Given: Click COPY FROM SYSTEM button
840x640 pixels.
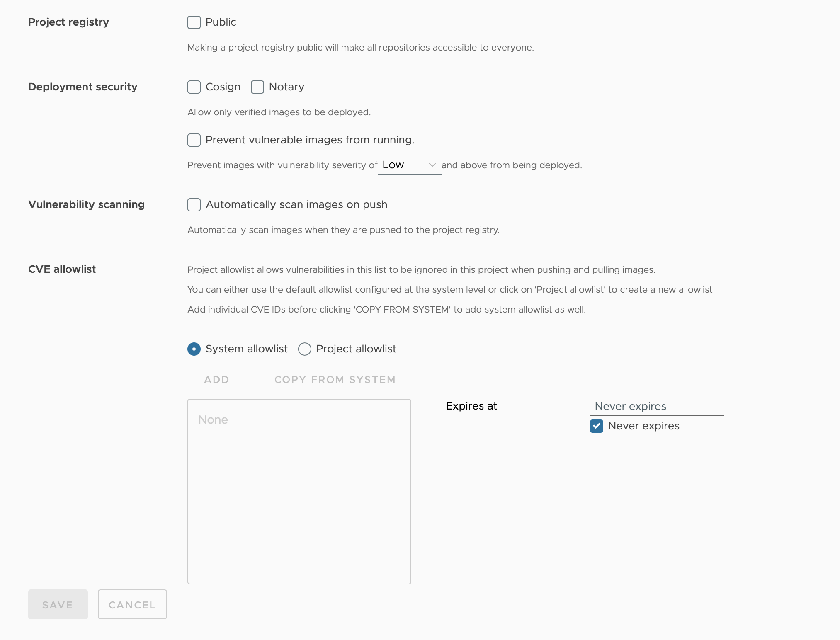Looking at the screenshot, I should 335,380.
